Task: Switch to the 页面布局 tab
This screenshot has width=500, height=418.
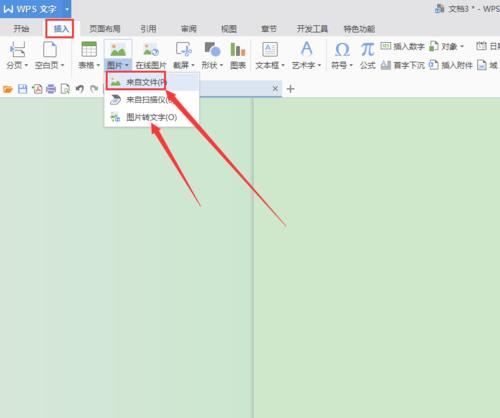Action: (105, 29)
